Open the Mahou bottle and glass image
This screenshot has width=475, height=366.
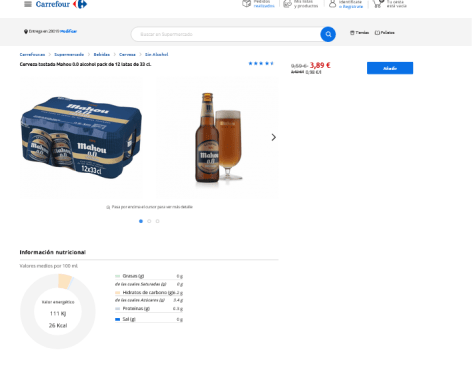pyautogui.click(x=217, y=137)
